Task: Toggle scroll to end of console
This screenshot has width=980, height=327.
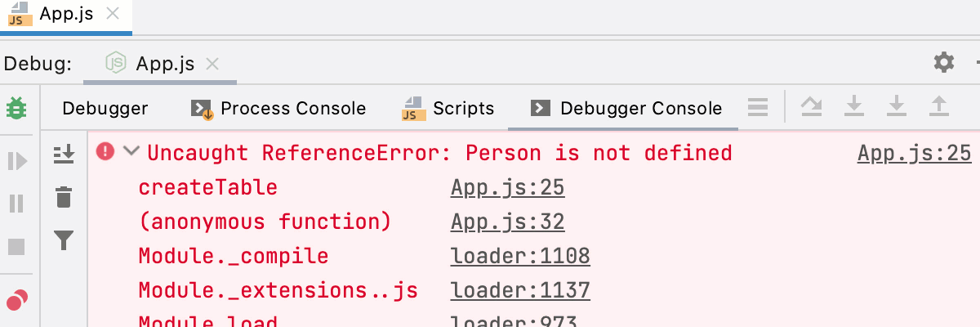Action: pyautogui.click(x=64, y=153)
